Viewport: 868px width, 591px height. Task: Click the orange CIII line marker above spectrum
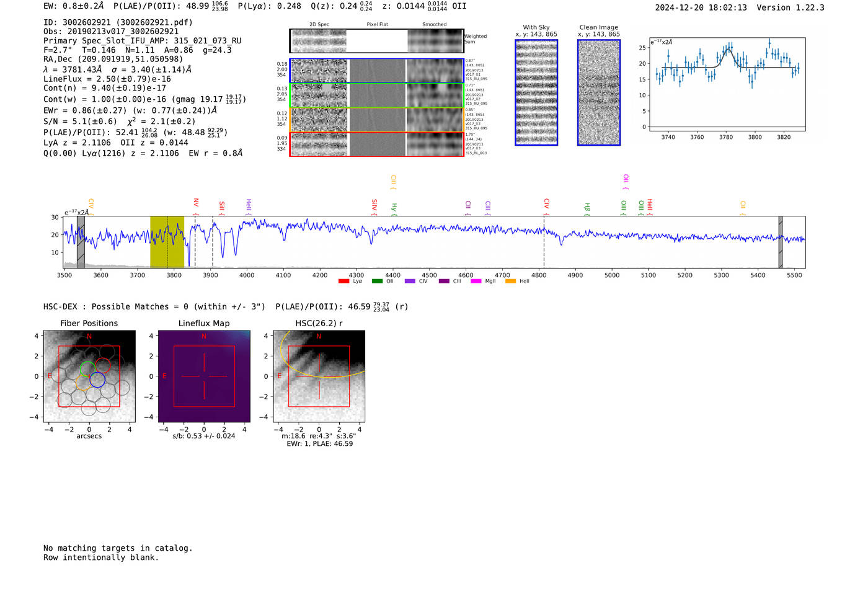pos(393,182)
